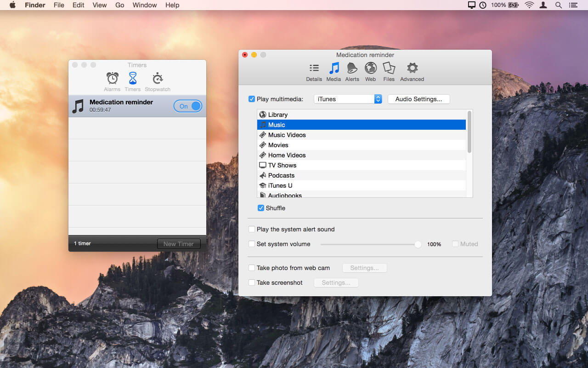Open the Advanced gear icon
588x368 pixels.
pos(412,69)
